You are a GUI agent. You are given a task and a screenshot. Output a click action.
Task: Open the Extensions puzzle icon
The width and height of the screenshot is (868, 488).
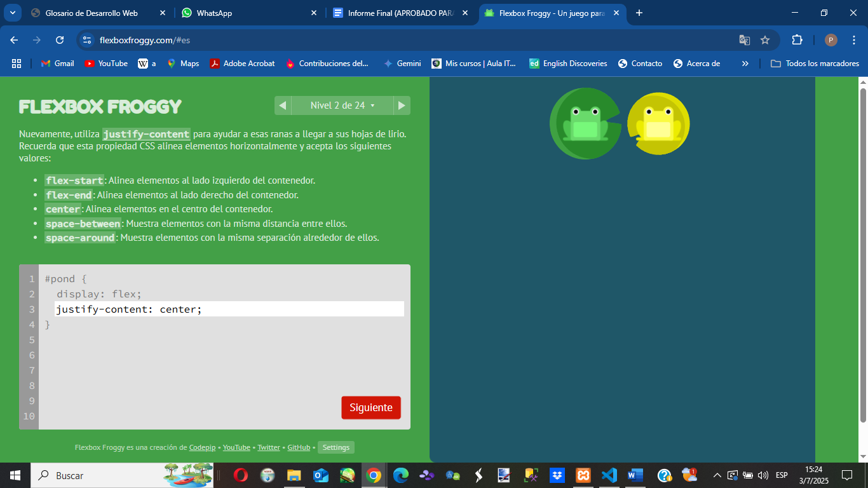coord(797,40)
